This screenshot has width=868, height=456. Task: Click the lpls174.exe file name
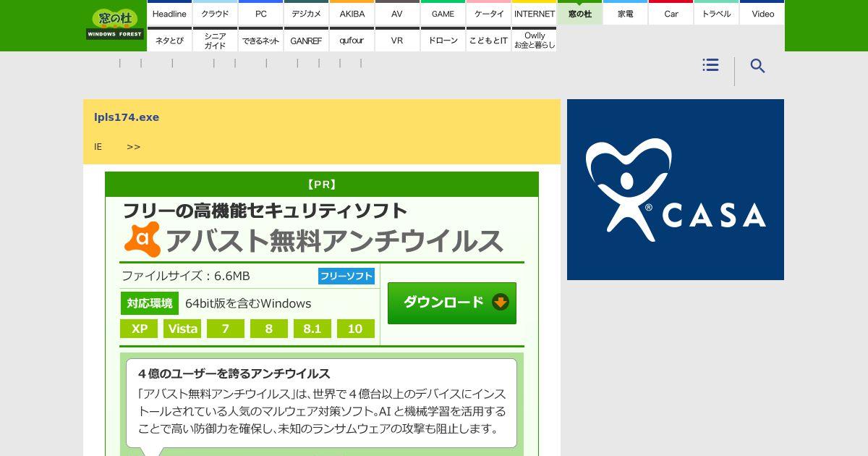tap(127, 117)
